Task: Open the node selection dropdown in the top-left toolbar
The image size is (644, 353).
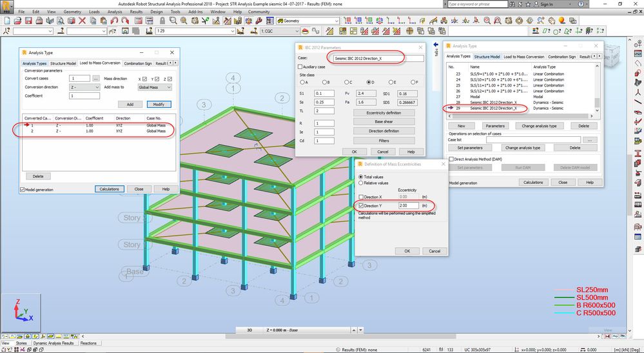Action: tap(34, 31)
